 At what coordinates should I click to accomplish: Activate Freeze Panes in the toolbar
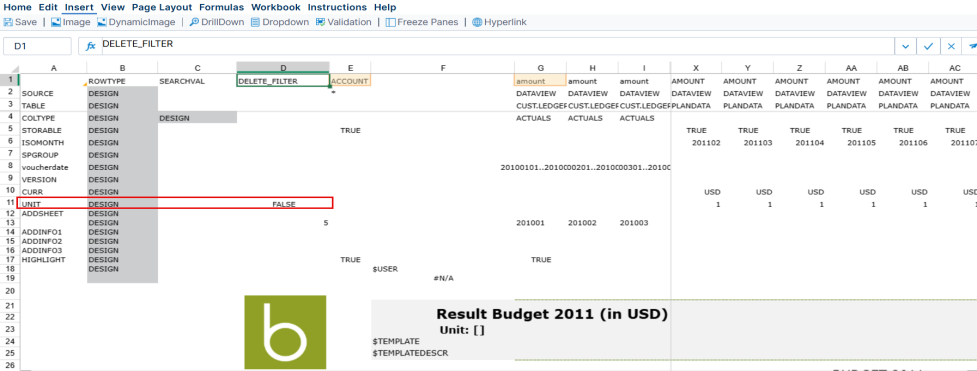pos(422,22)
